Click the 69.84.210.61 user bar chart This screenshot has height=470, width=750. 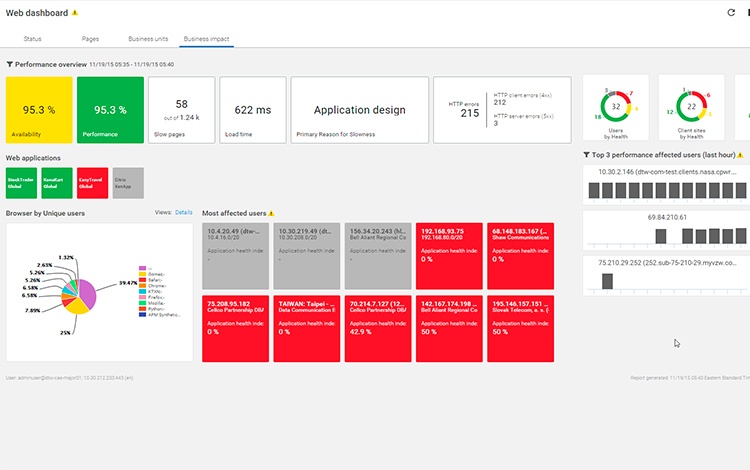pos(667,230)
